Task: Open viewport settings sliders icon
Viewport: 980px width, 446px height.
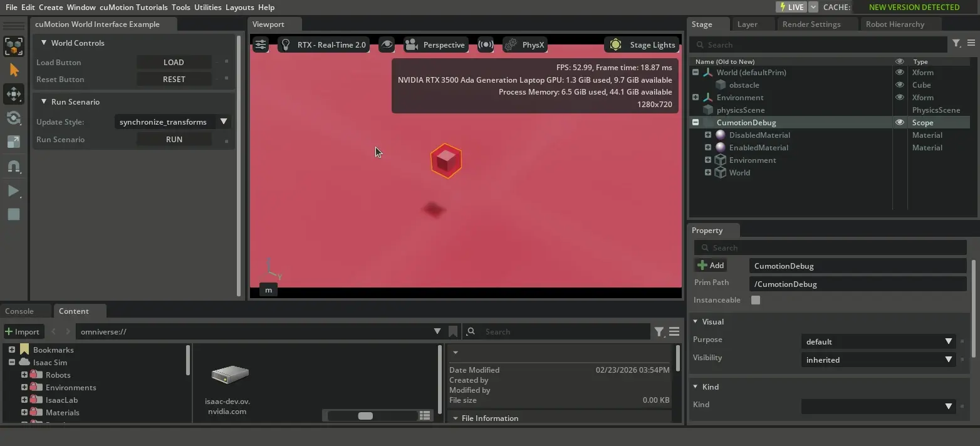Action: [261, 44]
